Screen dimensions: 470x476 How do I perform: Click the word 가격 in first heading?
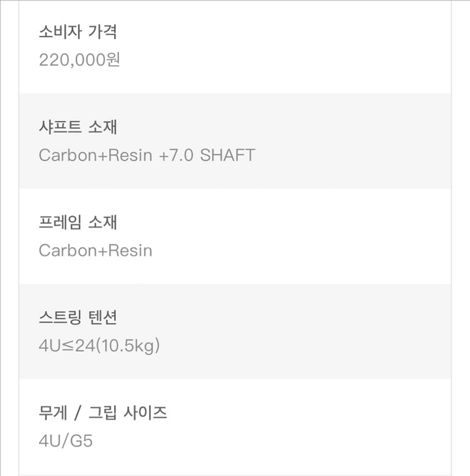tap(103, 31)
